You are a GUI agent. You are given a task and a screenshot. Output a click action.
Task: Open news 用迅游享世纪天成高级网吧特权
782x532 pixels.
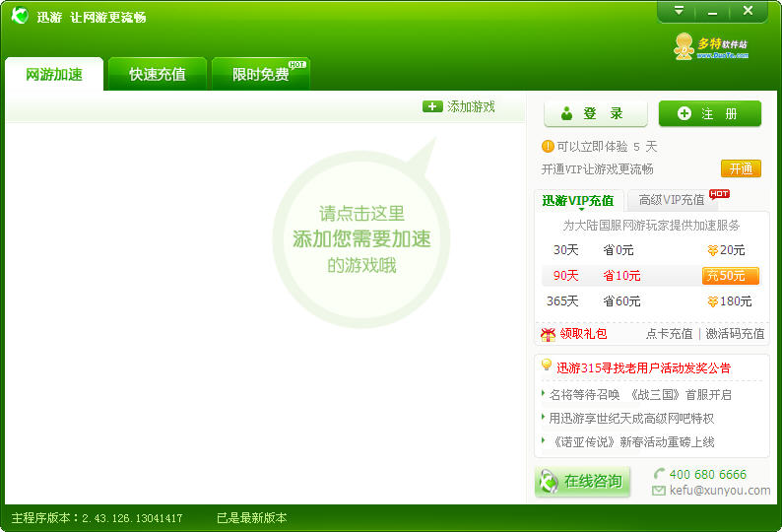(631, 419)
